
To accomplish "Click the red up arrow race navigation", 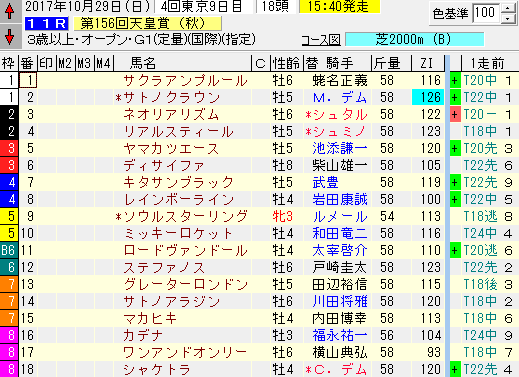I will [x=10, y=11].
